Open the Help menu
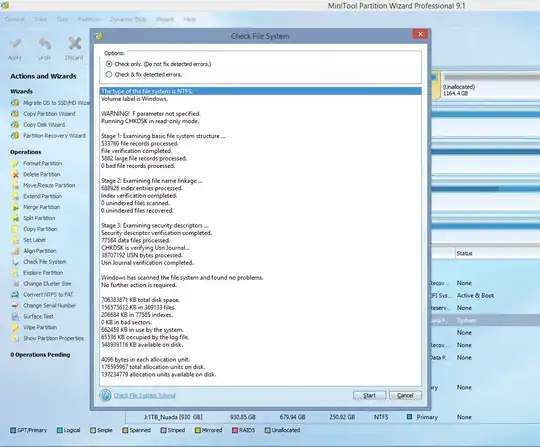The width and height of the screenshot is (540, 447). coord(189,19)
